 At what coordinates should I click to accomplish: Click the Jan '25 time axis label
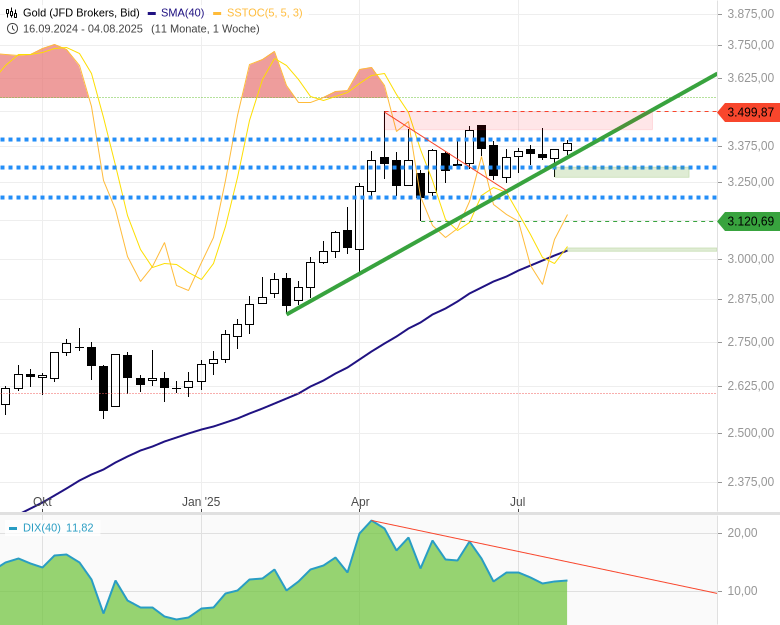pyautogui.click(x=201, y=502)
